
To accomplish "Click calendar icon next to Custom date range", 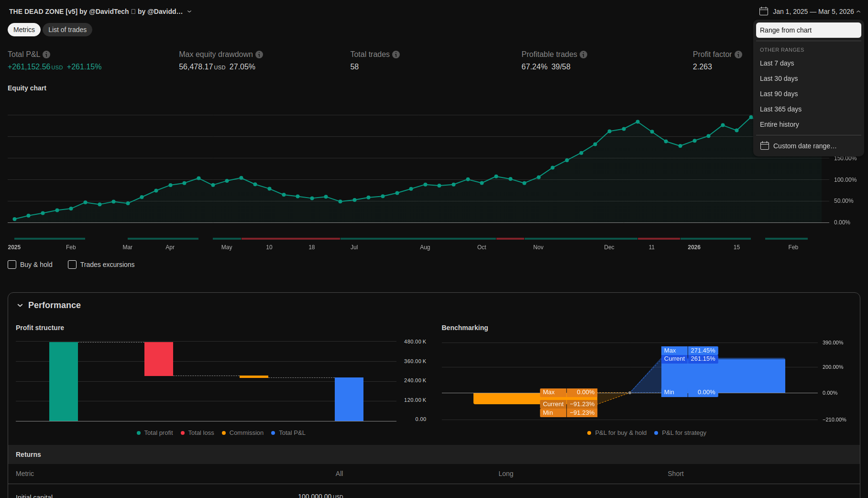I will (765, 146).
